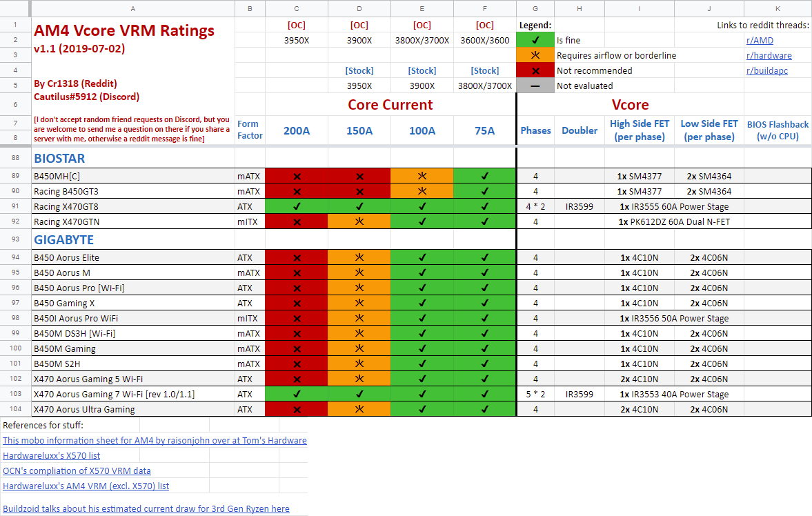Click the 'Racing X470GT8' cell
The width and height of the screenshot is (812, 516).
point(133,206)
